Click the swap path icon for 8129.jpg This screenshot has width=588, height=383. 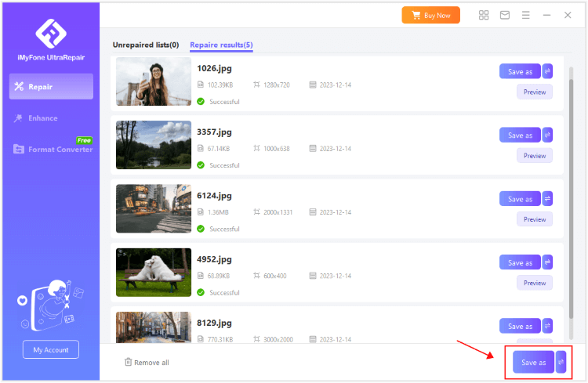547,326
